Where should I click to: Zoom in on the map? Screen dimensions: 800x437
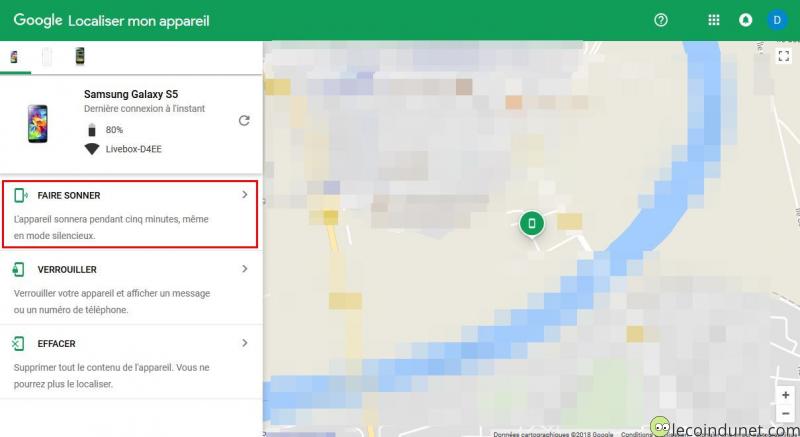pos(786,395)
